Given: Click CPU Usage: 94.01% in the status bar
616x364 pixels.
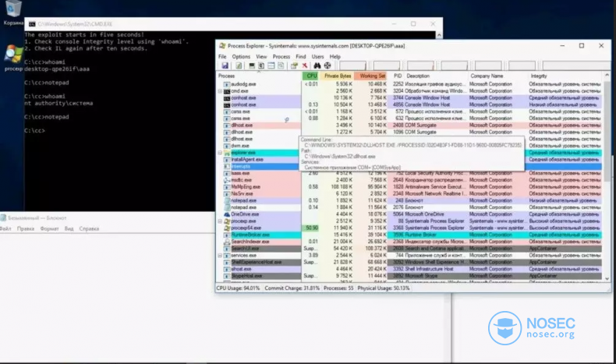Looking at the screenshot, I should (x=238, y=288).
